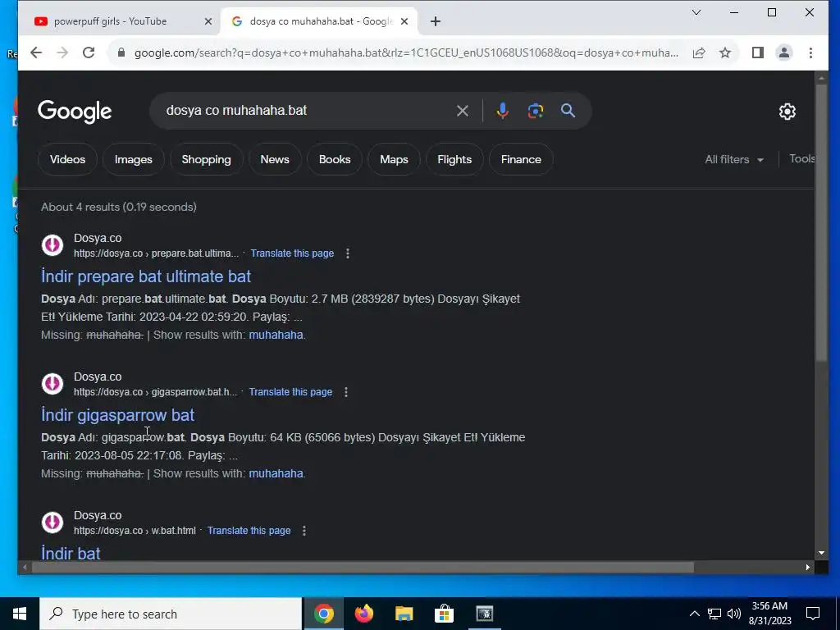
Task: Open the İndir gigasparrow bat result
Action: (118, 415)
